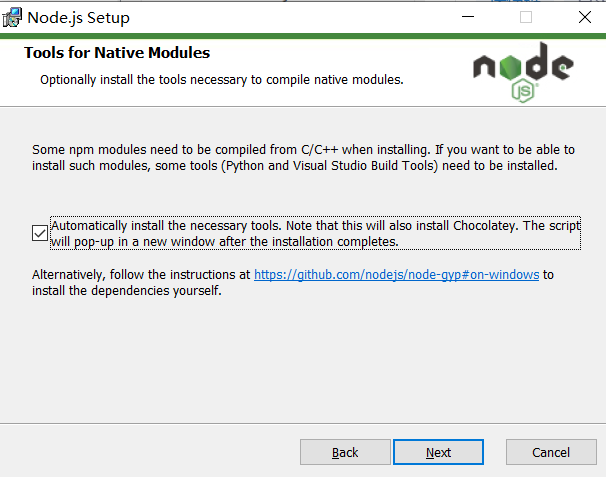Click the Node.js Setup installer icon in title bar

[x=12, y=18]
